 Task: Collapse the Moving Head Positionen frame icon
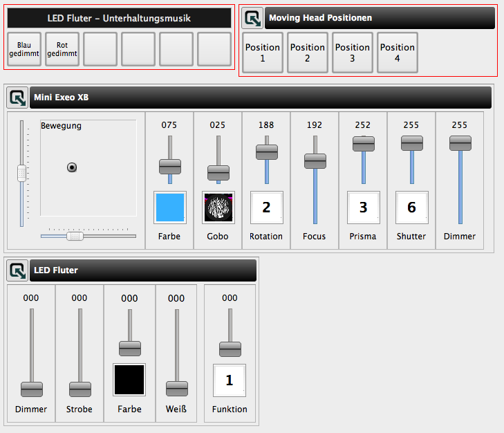252,18
